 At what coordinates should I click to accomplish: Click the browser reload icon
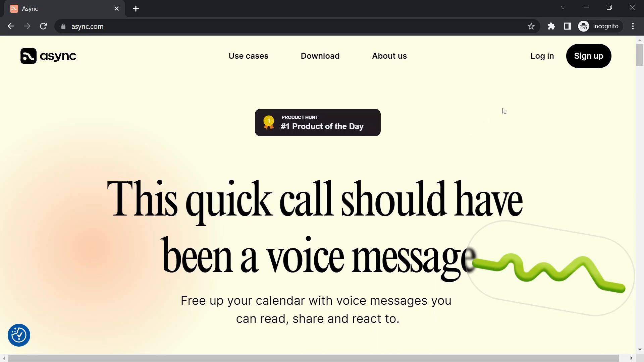(x=43, y=26)
